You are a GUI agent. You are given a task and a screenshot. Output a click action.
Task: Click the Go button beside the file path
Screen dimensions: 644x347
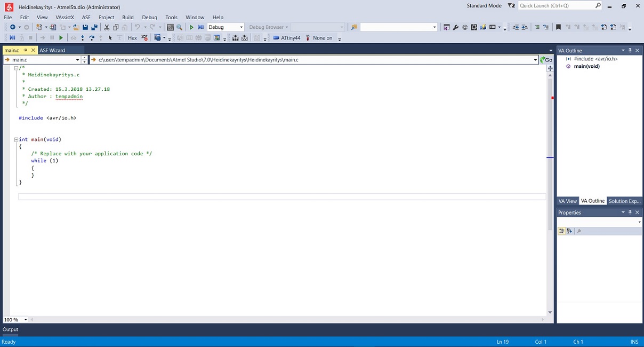(x=546, y=59)
